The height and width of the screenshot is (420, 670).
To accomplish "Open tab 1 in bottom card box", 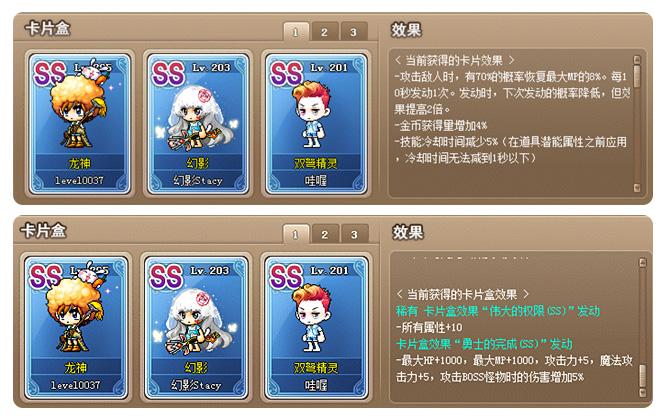I will click(295, 235).
